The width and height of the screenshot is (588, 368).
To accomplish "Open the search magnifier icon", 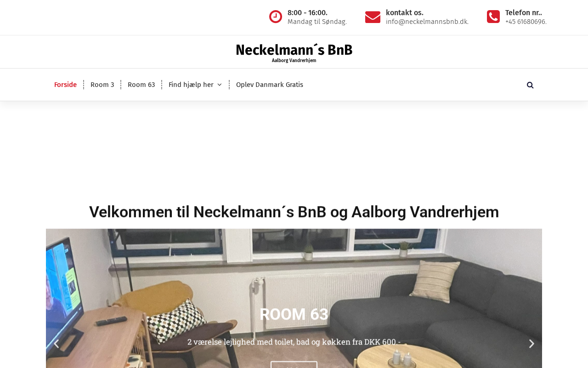I will point(530,85).
